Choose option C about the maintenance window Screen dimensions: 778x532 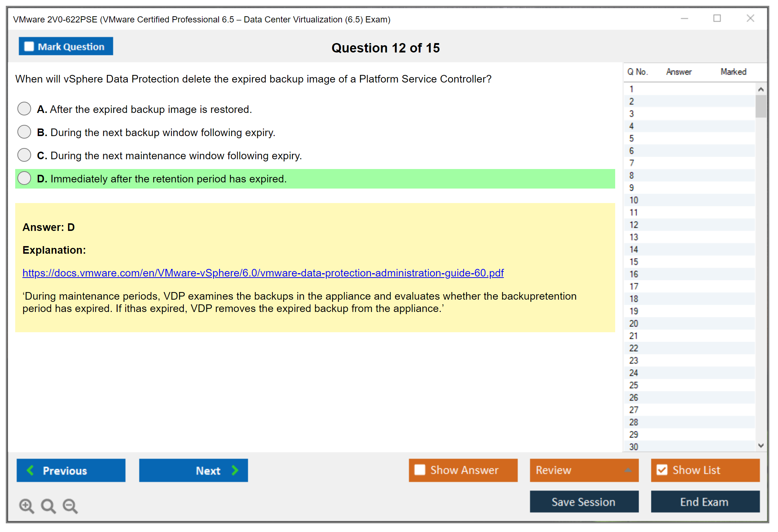coord(24,155)
